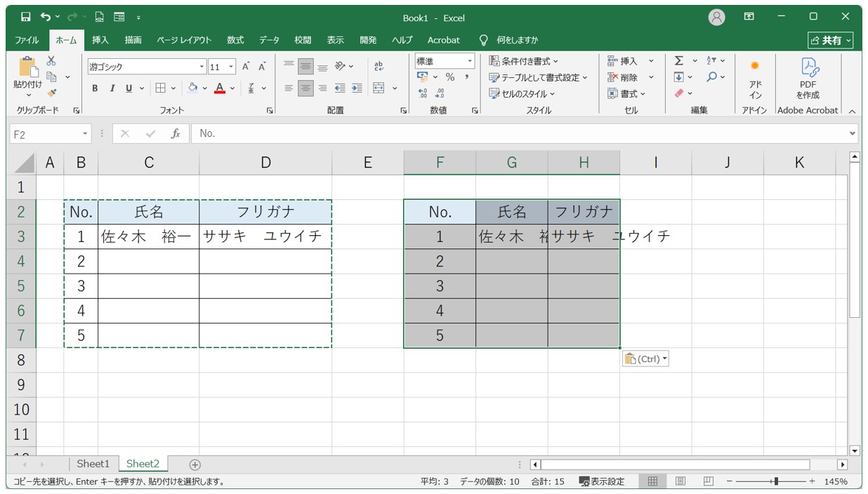Viewport: 868px width, 494px height.
Task: Click the increase font size icon
Action: (246, 67)
